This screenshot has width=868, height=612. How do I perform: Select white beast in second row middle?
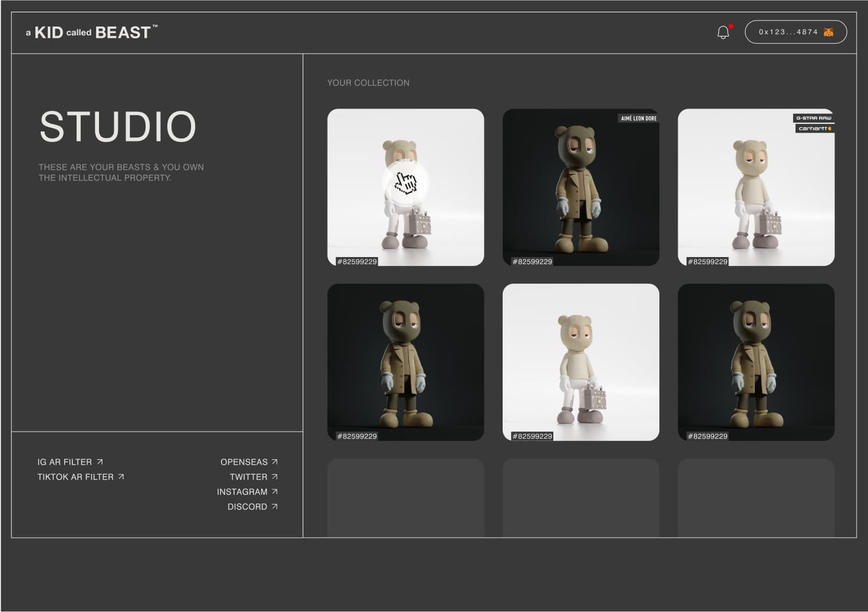(x=580, y=362)
